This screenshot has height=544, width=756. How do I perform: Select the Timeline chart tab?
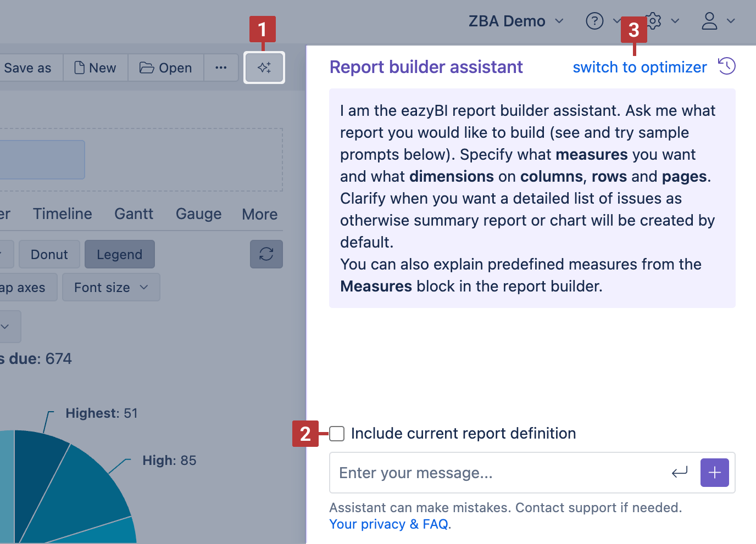[62, 214]
